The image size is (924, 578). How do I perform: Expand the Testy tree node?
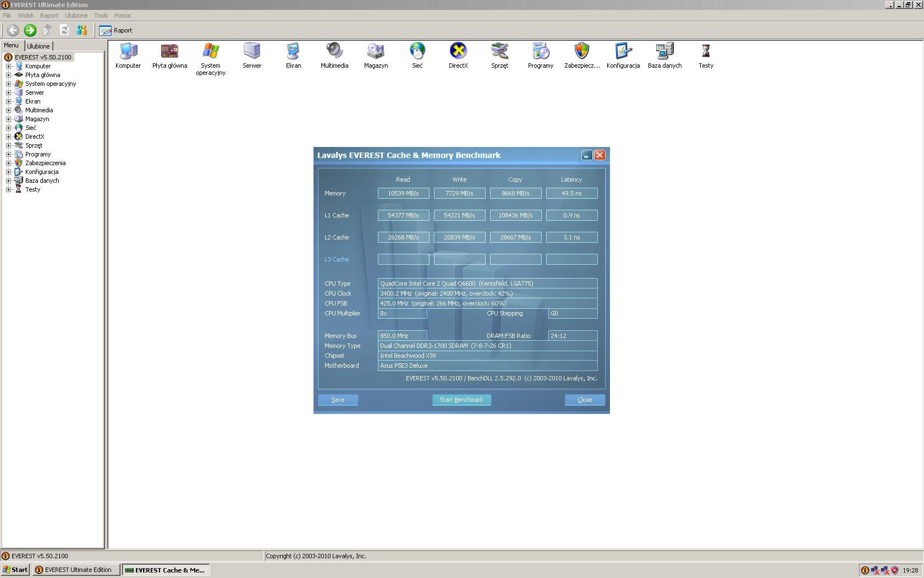(x=9, y=189)
